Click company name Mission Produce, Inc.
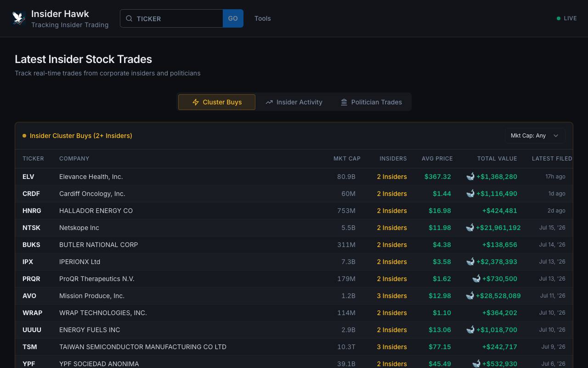588x368 pixels. (92, 296)
